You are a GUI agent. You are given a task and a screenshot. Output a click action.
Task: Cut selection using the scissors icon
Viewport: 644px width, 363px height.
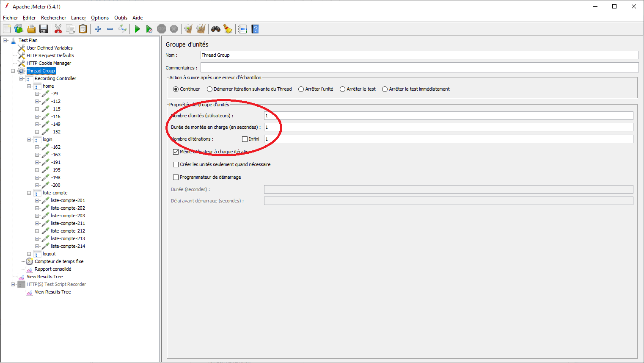pos(58,29)
